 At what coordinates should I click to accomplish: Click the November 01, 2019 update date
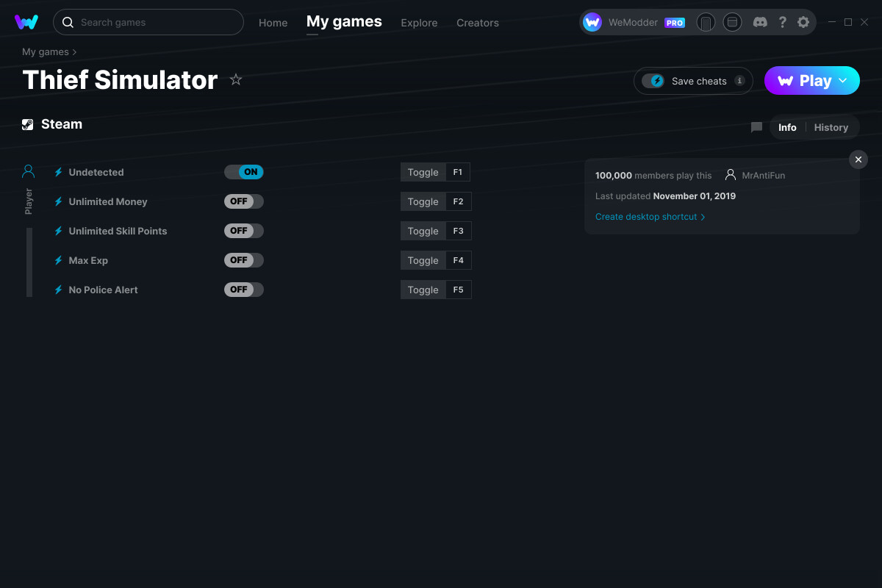tap(695, 196)
